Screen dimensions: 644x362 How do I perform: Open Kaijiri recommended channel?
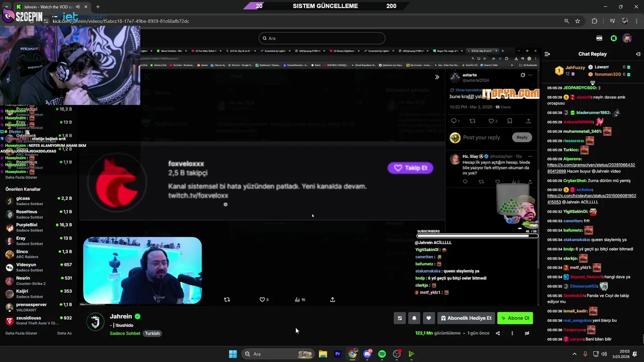[x=39, y=294]
